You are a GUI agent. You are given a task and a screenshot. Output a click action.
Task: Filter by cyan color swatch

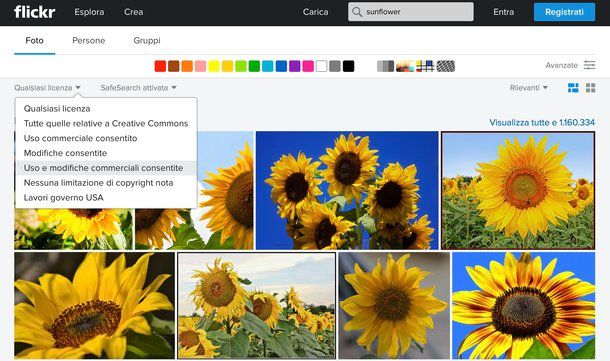[268, 66]
